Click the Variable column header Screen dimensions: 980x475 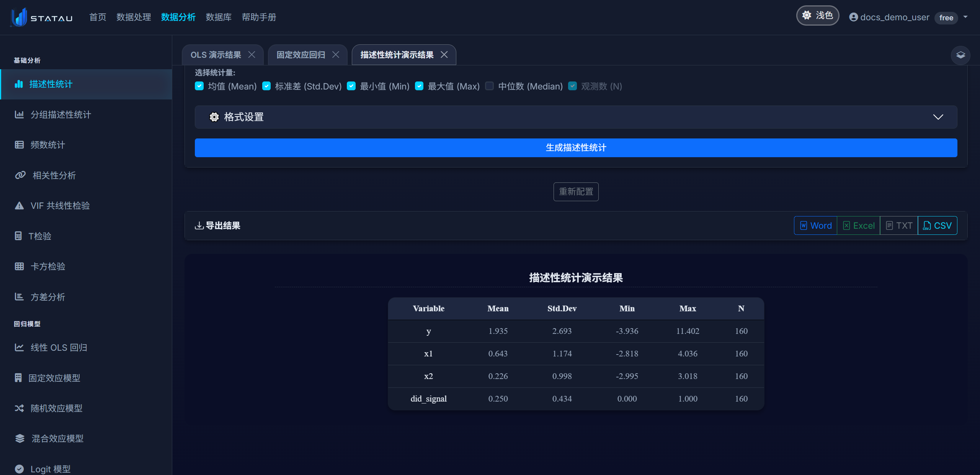click(x=428, y=309)
